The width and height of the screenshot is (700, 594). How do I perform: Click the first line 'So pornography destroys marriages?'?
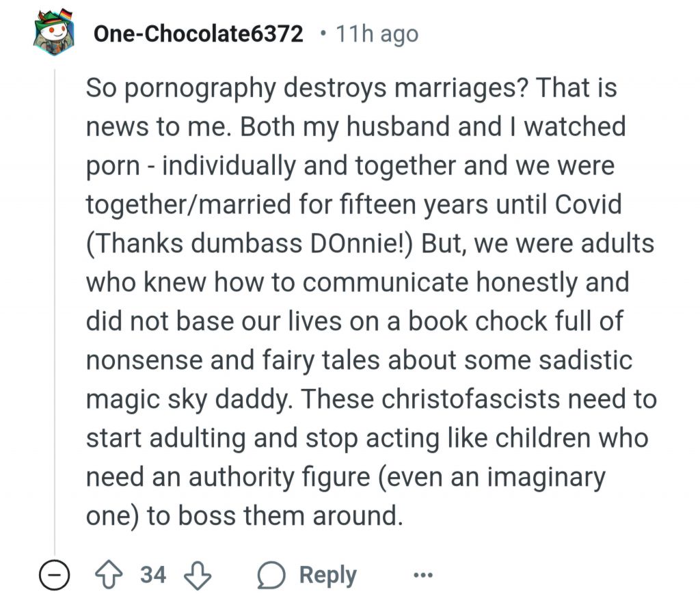[x=307, y=88]
